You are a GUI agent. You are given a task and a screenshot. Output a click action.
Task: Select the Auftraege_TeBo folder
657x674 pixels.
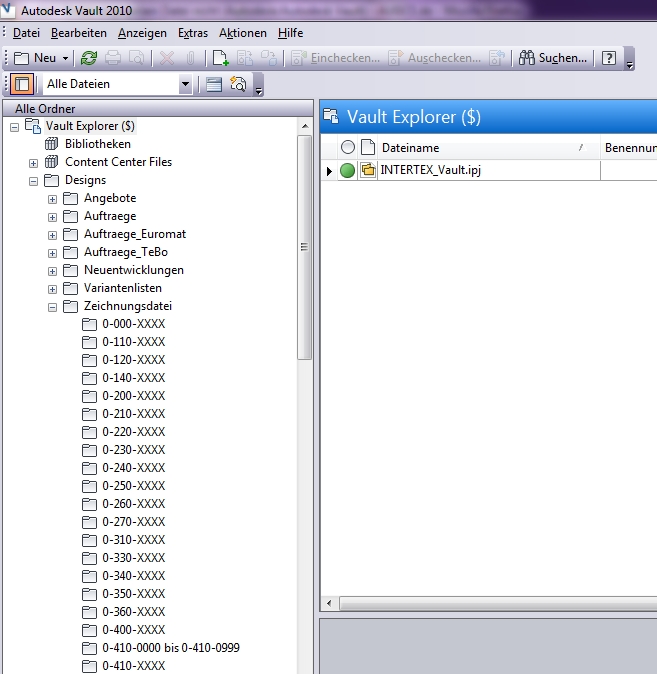click(x=126, y=252)
